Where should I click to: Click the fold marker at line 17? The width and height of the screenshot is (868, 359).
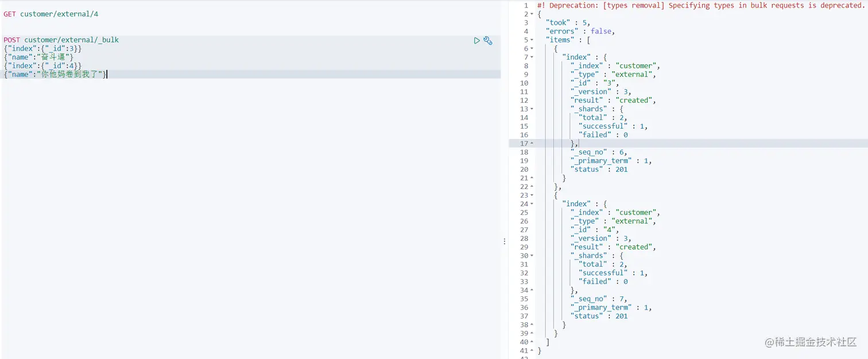pyautogui.click(x=532, y=143)
